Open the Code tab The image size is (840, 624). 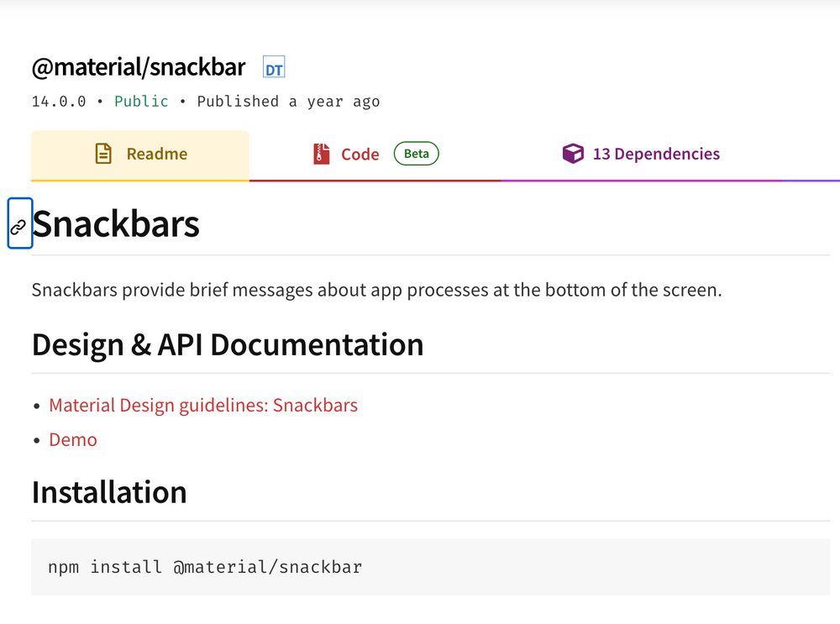point(375,155)
